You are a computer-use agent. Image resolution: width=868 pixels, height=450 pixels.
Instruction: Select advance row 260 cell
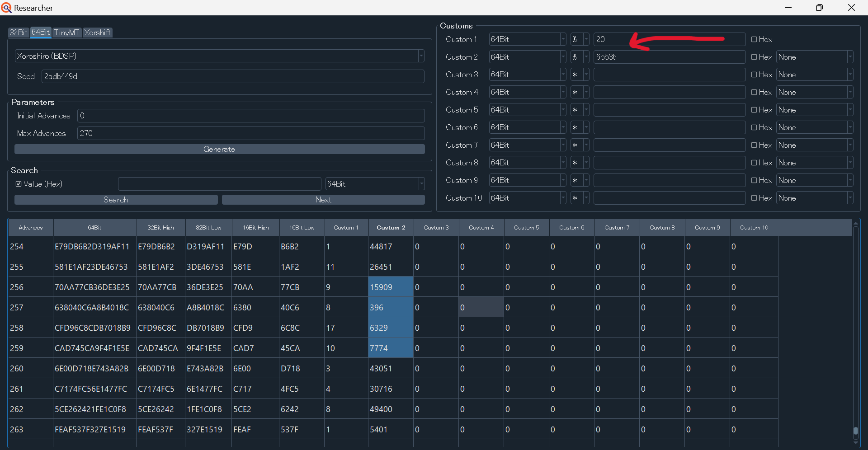30,369
